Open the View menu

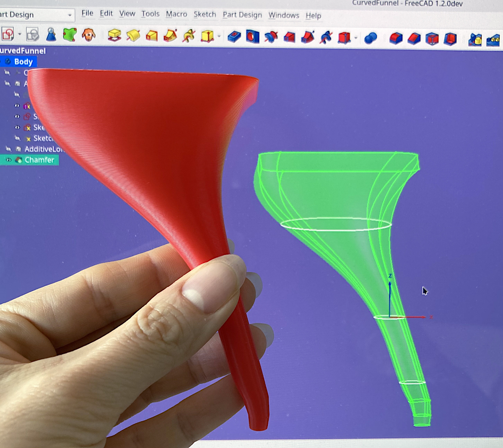127,14
